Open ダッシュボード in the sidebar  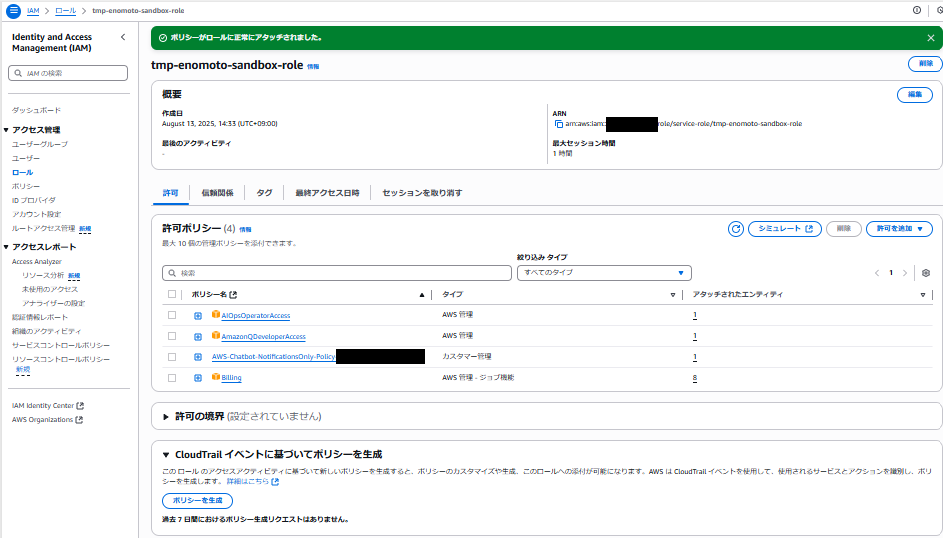coord(36,111)
